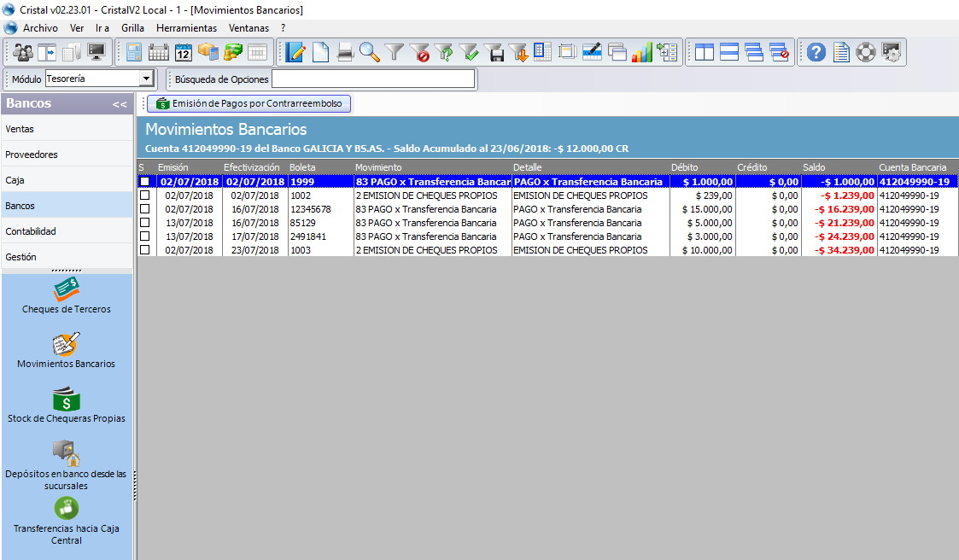Check the box for boleta 1999 row
Image resolution: width=959 pixels, height=560 pixels.
tap(144, 182)
